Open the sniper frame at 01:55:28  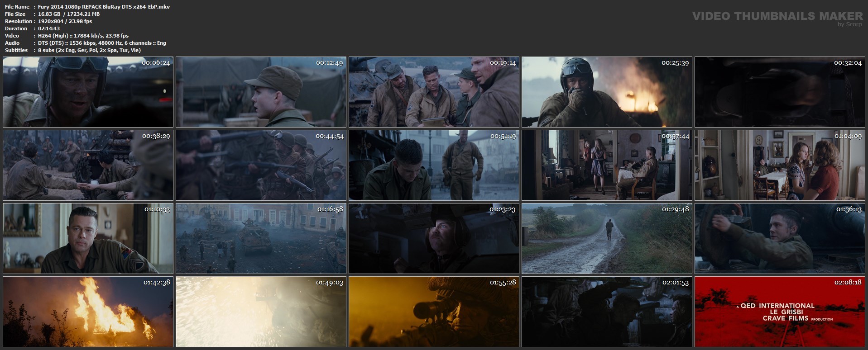pos(434,312)
